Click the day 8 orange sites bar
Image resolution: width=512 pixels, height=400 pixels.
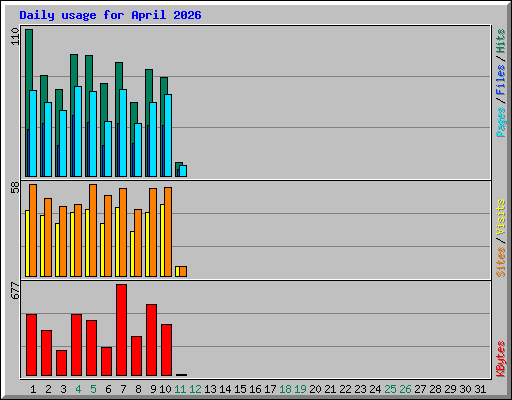(x=138, y=243)
